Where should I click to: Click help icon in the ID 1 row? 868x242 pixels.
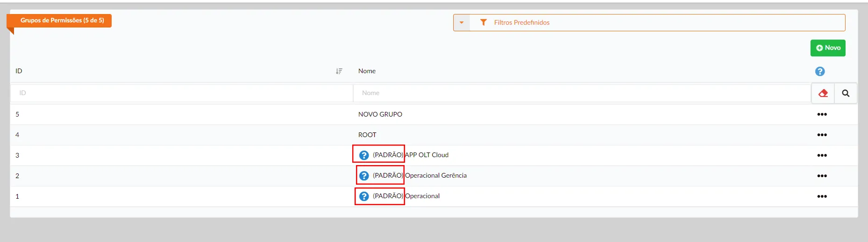coord(364,196)
